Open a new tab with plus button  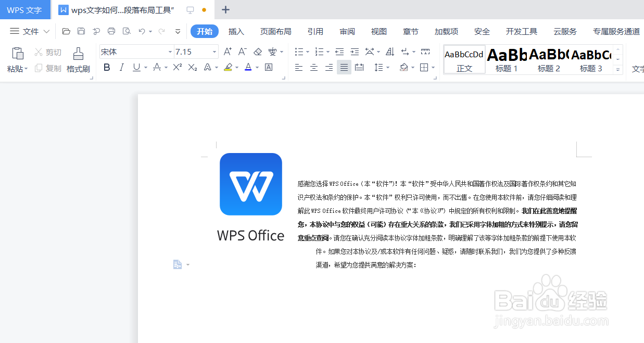click(x=225, y=9)
